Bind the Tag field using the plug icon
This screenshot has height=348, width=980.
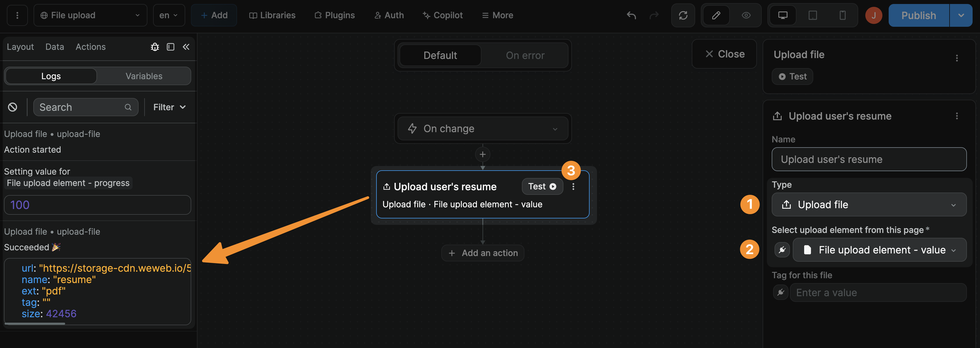point(781,292)
